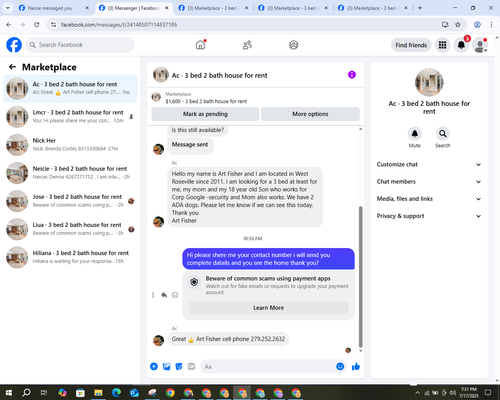Open the Groups icon in top navigation
500x400 pixels.
tap(294, 45)
